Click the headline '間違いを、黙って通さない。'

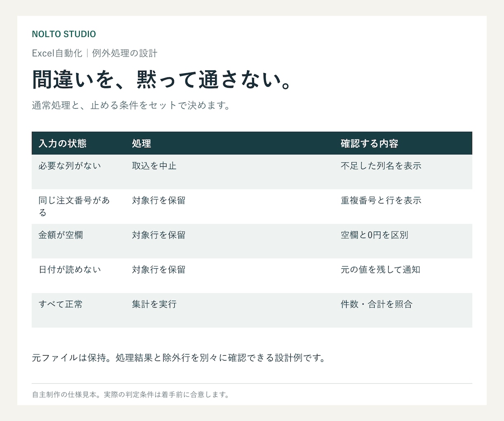162,79
